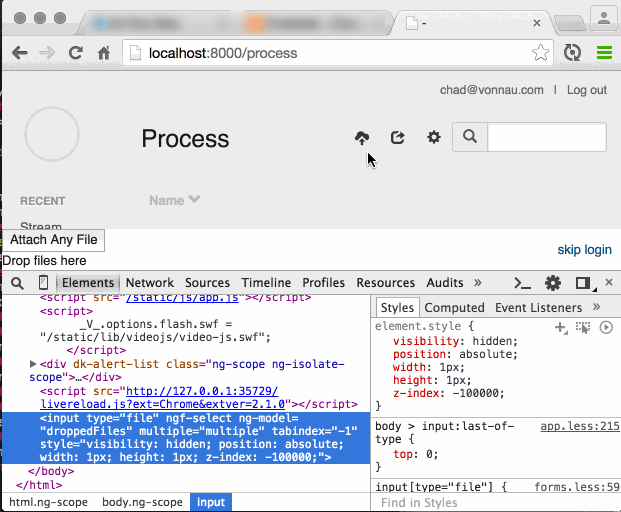Viewport: 621px width, 512px height.
Task: Click the share/export arrow icon
Action: [x=398, y=138]
